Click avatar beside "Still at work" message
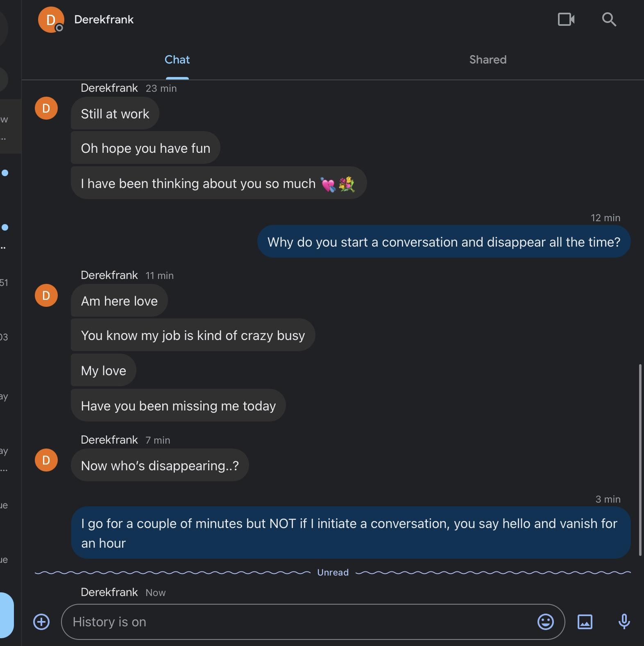The width and height of the screenshot is (644, 646). 46,108
